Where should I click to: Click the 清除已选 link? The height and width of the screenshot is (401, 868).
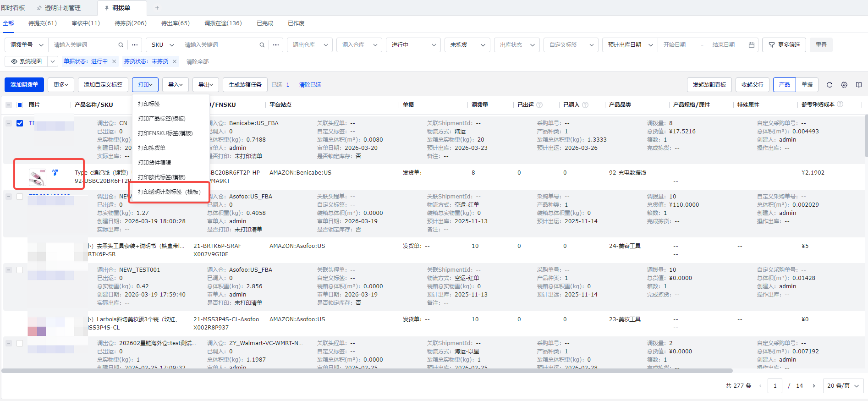(310, 85)
